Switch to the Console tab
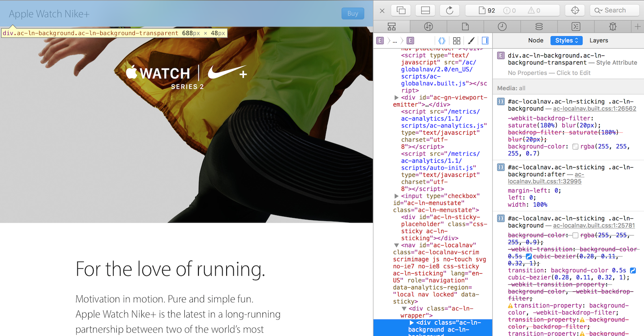This screenshot has width=644, height=336. (576, 27)
